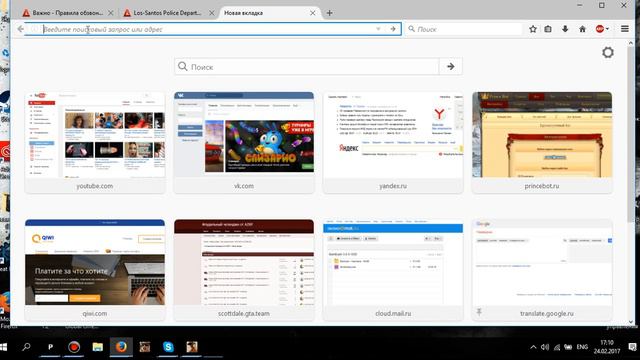Close the Los-Santos Police Department tab

(x=211, y=13)
